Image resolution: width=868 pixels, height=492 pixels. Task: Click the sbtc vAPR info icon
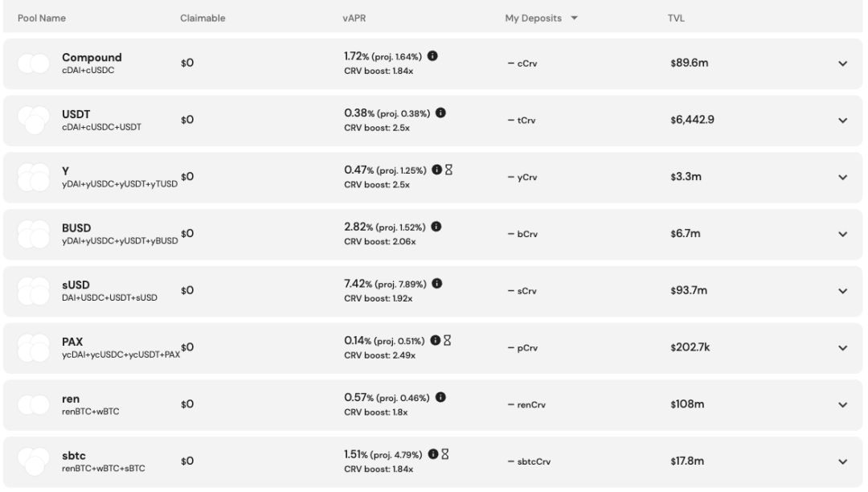tap(433, 454)
